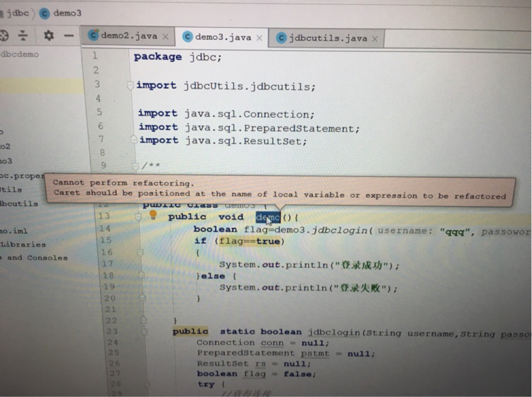Click the scroll from source target icon
Screen dimensions: 532x397
(x=4, y=35)
